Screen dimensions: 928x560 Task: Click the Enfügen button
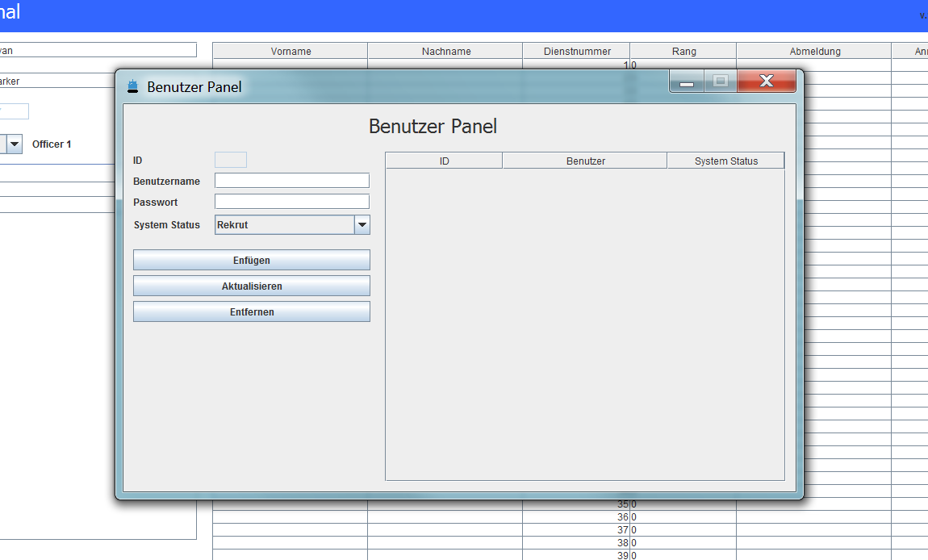click(252, 260)
